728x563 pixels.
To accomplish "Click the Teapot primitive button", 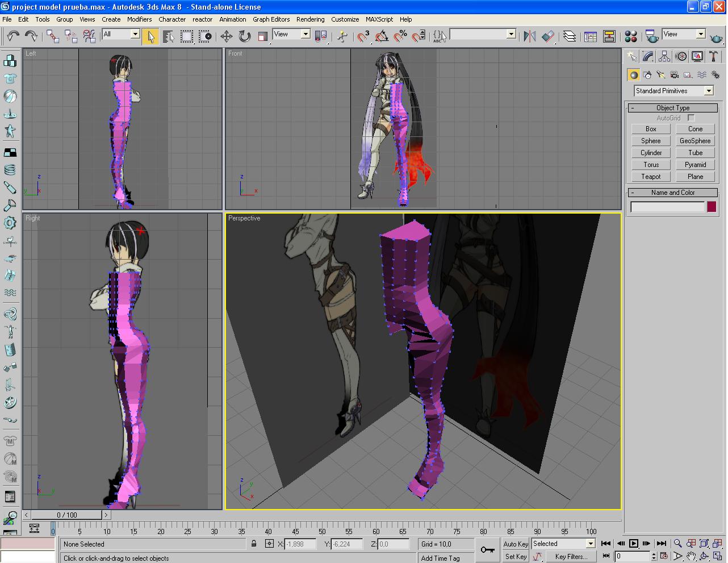I will (651, 177).
